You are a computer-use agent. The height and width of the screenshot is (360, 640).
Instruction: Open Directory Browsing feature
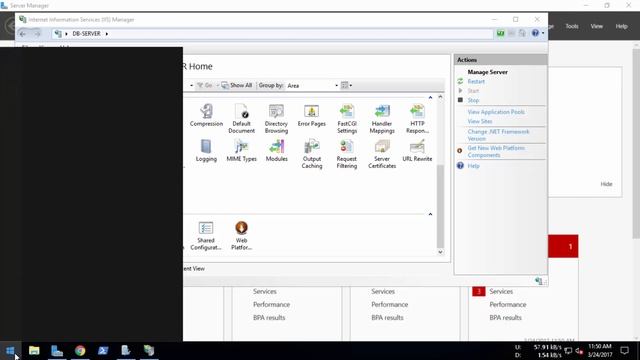click(276, 119)
